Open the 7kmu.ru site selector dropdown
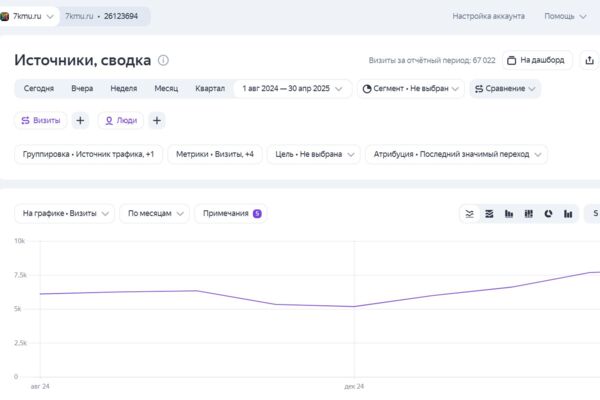Viewport: 600px width, 400px height. click(29, 16)
